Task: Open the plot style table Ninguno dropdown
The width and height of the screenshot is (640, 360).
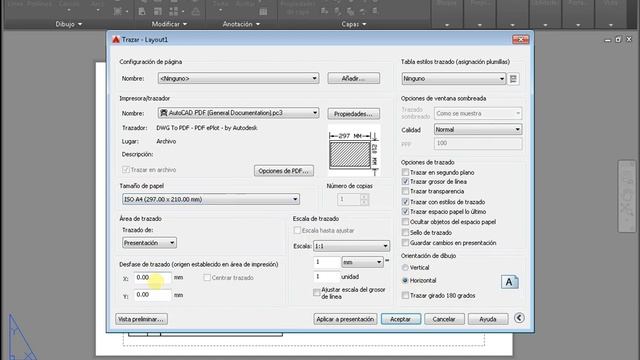Action: (x=454, y=78)
